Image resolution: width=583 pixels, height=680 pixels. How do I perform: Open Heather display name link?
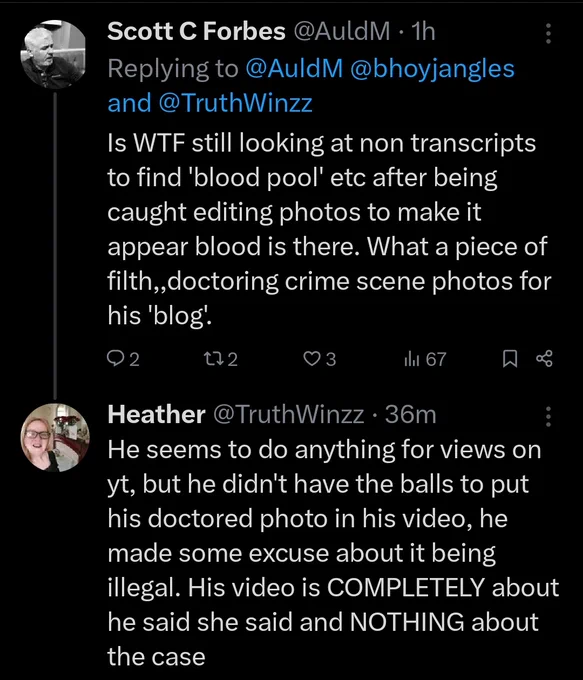click(156, 414)
